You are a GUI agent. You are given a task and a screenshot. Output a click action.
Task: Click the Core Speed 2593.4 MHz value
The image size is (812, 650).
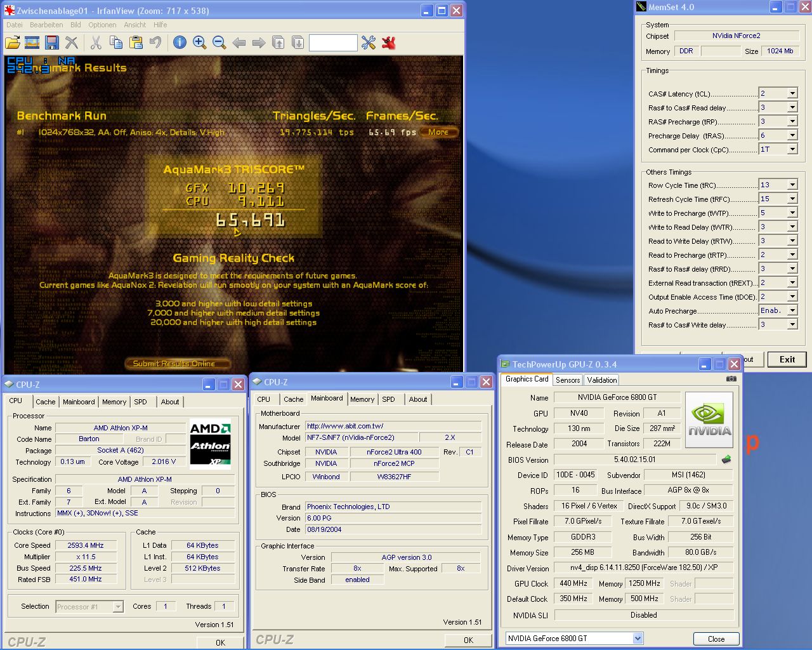(86, 545)
